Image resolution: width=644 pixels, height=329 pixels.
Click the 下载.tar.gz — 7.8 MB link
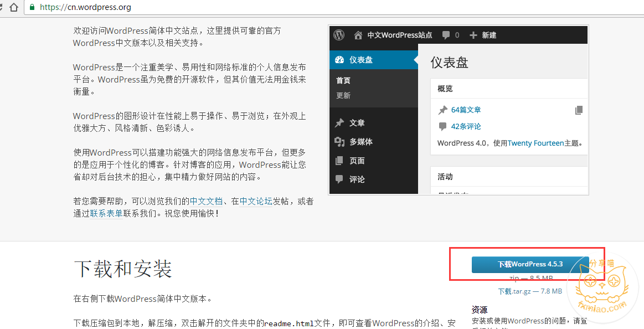(x=530, y=291)
